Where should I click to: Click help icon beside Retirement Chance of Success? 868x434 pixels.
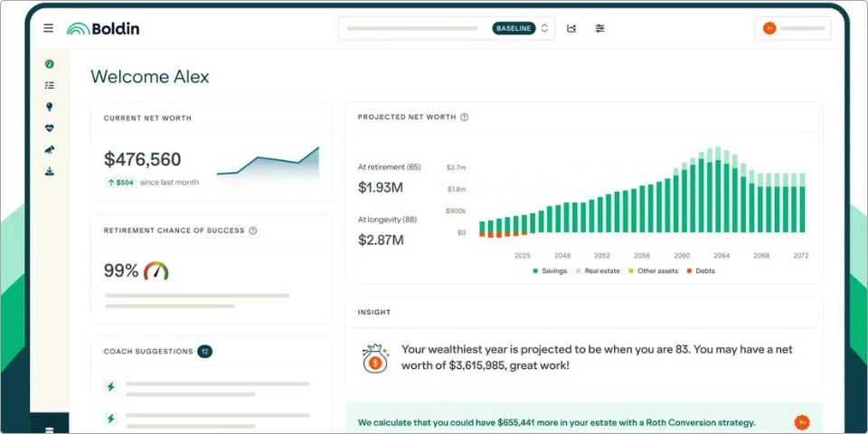click(x=253, y=231)
